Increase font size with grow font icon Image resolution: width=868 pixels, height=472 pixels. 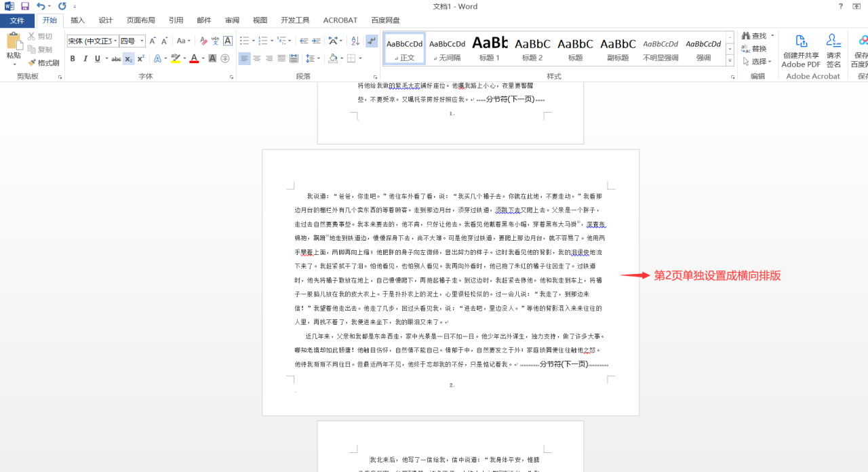153,41
